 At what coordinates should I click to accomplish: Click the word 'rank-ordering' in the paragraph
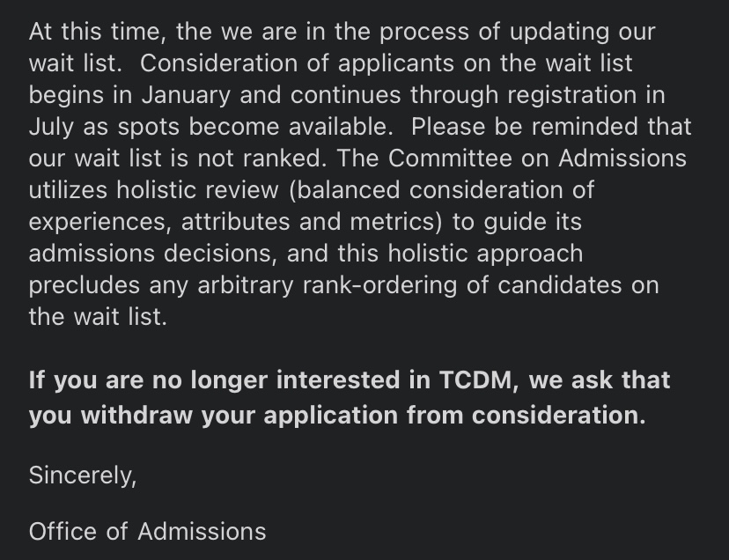click(x=379, y=284)
